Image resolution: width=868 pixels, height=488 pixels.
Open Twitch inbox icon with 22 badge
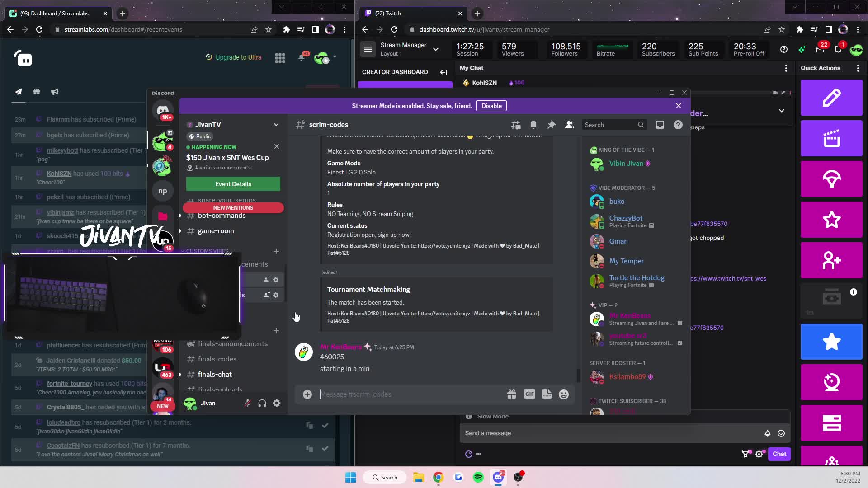tap(821, 49)
